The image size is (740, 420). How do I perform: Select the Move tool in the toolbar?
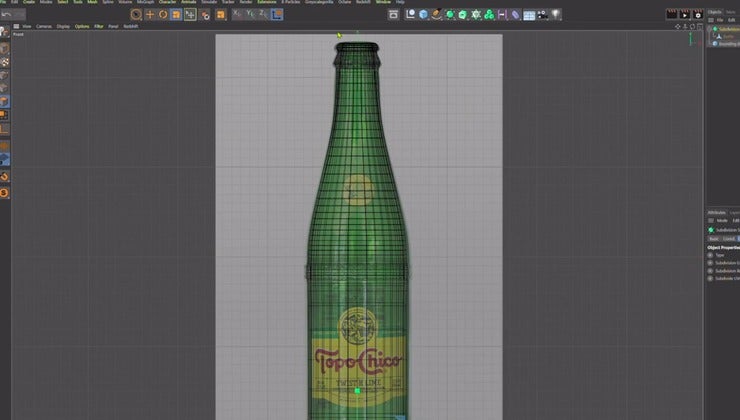[150, 14]
